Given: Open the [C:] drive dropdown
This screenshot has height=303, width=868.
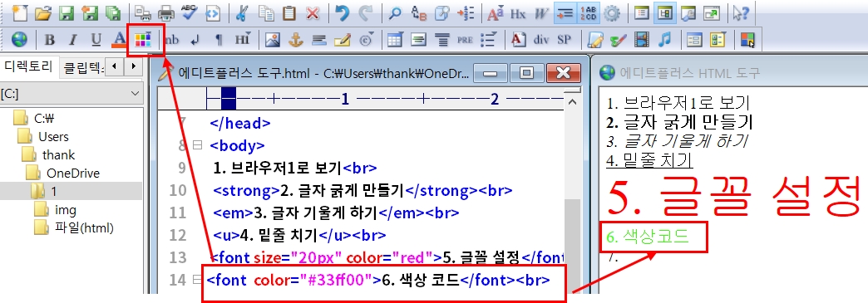Looking at the screenshot, I should coord(72,94).
